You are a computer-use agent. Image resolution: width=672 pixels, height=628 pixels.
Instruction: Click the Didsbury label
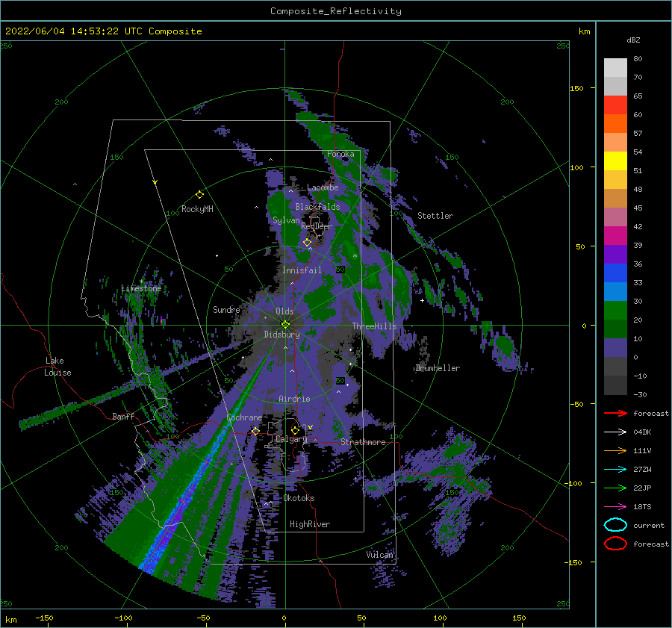pyautogui.click(x=281, y=335)
